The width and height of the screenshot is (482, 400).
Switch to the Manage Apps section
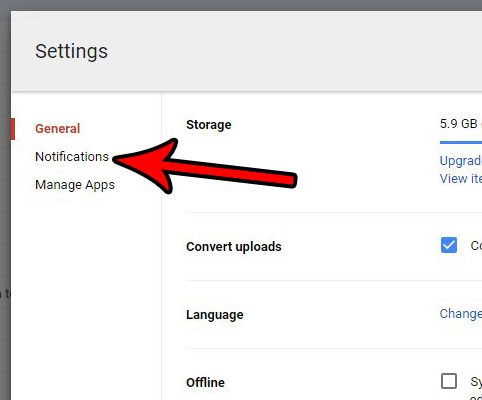pyautogui.click(x=75, y=185)
